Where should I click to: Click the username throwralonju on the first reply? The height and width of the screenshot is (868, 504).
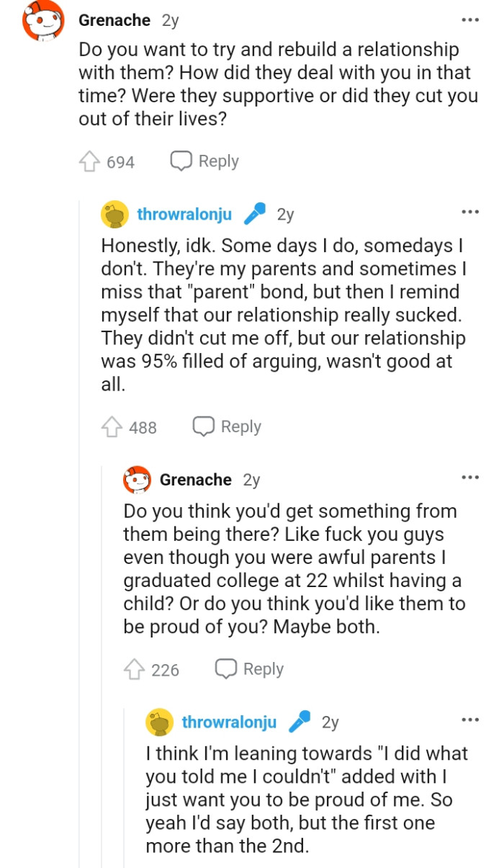tap(184, 213)
